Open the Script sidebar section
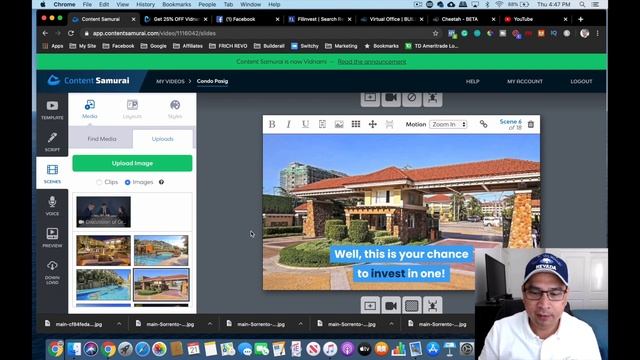640x360 pixels. (52, 142)
